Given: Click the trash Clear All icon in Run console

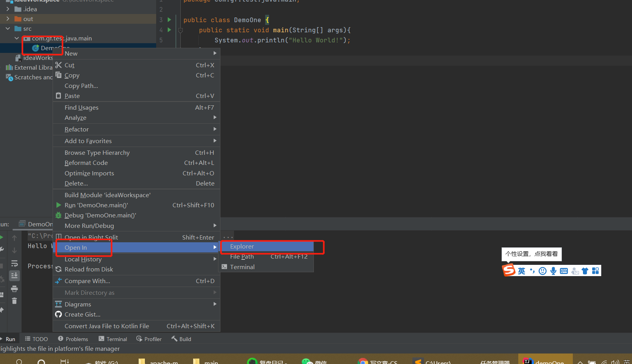Looking at the screenshot, I should coord(14,301).
